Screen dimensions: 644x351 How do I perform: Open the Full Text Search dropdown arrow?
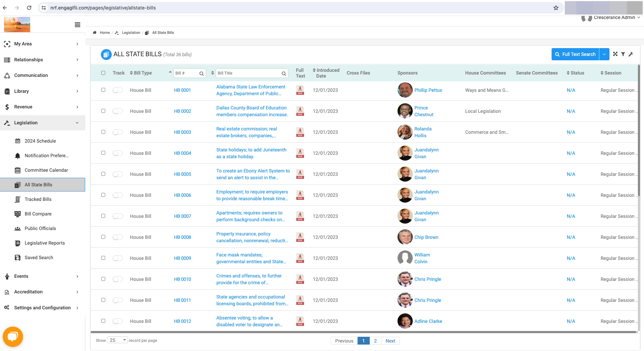click(x=604, y=54)
